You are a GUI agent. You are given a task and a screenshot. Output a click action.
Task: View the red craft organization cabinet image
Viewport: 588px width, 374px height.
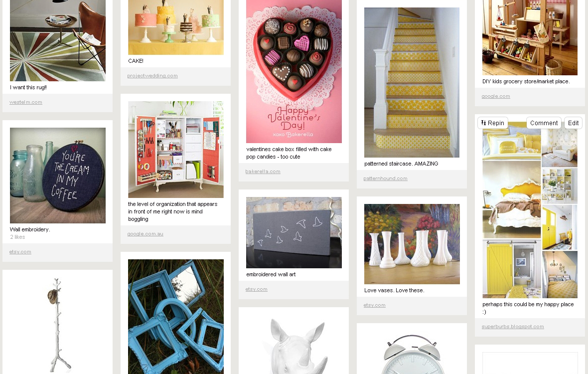(x=176, y=150)
